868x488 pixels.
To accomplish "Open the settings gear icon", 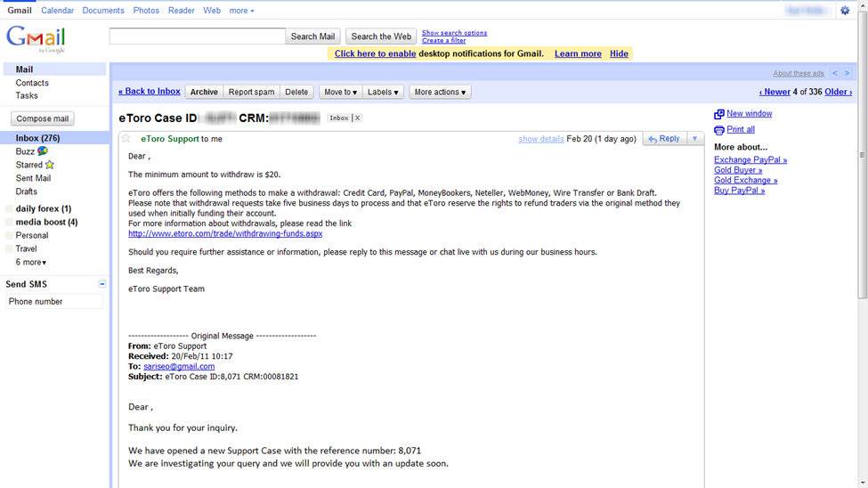I will (x=845, y=11).
